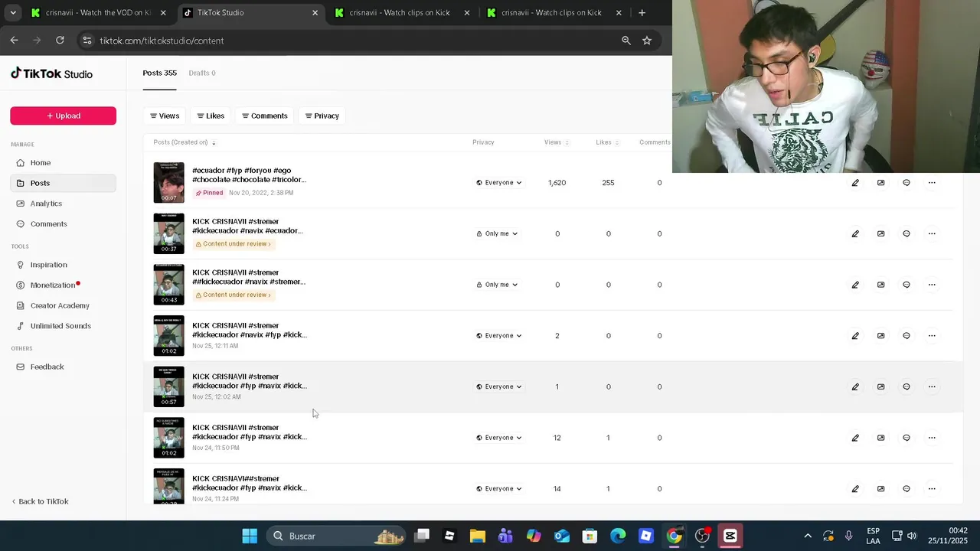The height and width of the screenshot is (551, 980).
Task: Open browser tab search chevron
Action: pos(13,12)
